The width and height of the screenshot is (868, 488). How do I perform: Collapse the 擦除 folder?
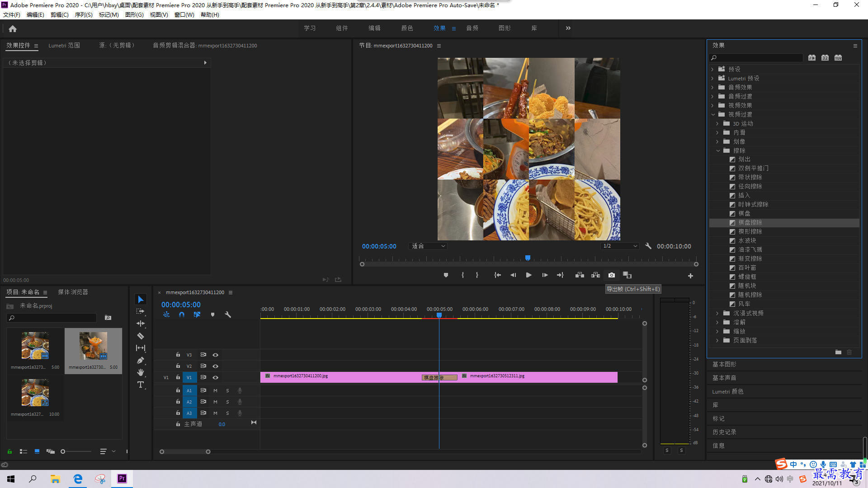717,150
